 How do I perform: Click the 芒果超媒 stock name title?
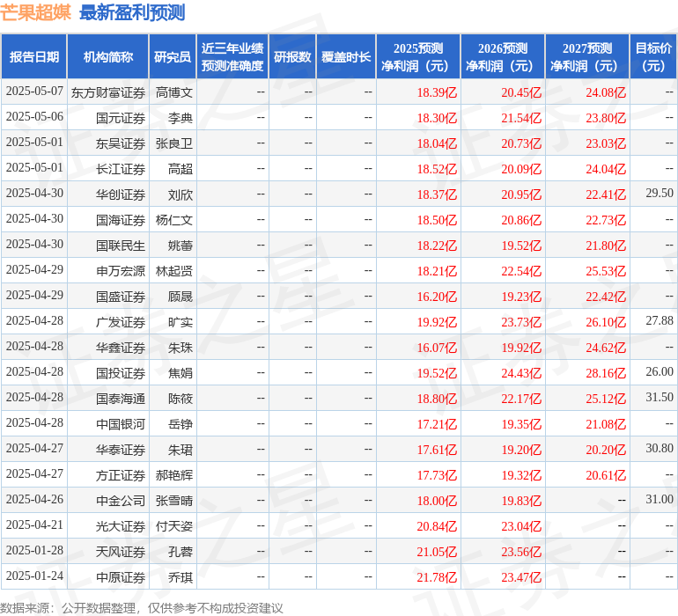click(36, 12)
